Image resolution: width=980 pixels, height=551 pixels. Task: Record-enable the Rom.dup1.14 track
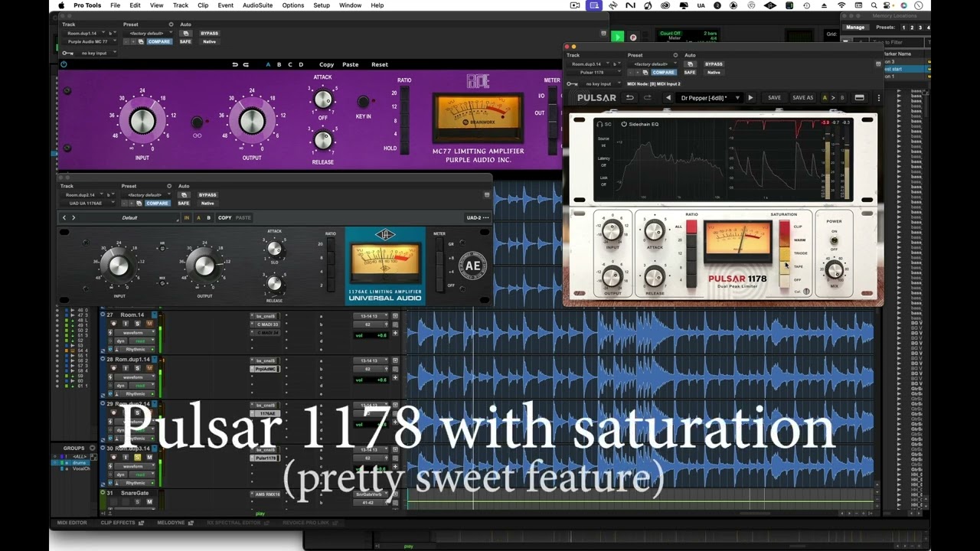tap(113, 369)
